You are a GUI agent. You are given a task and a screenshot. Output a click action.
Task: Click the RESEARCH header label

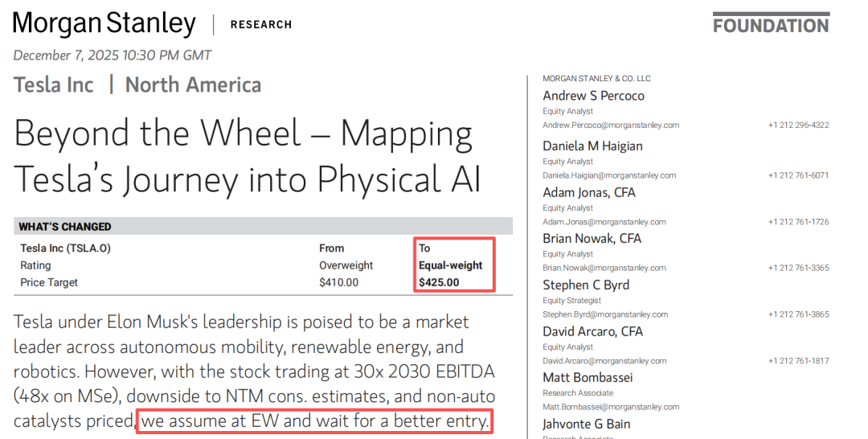coord(261,25)
